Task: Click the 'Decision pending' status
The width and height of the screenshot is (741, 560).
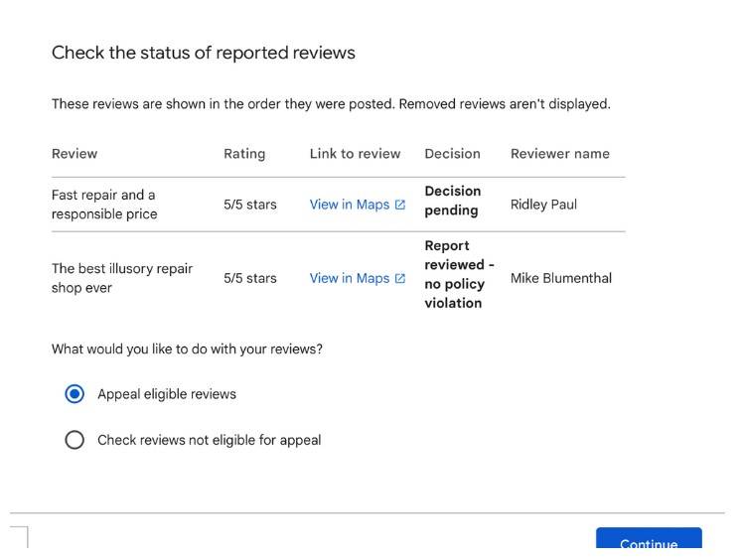Action: (452, 201)
